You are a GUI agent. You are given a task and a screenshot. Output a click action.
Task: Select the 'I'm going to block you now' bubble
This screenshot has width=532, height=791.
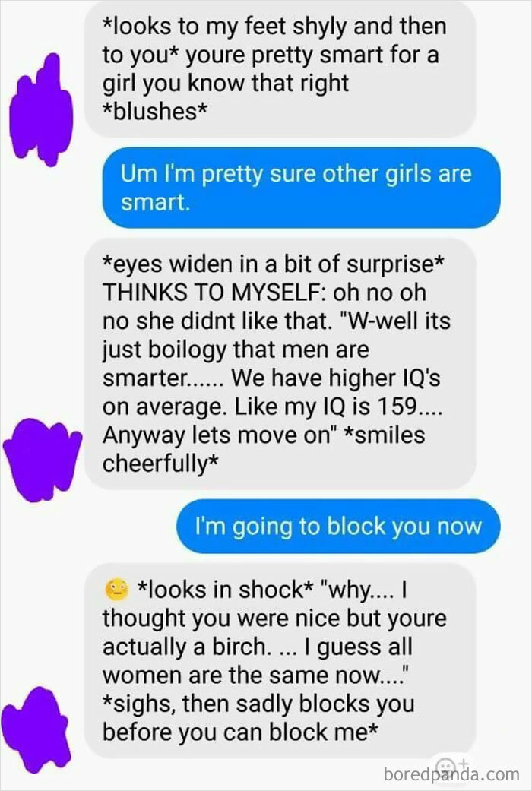click(x=338, y=526)
